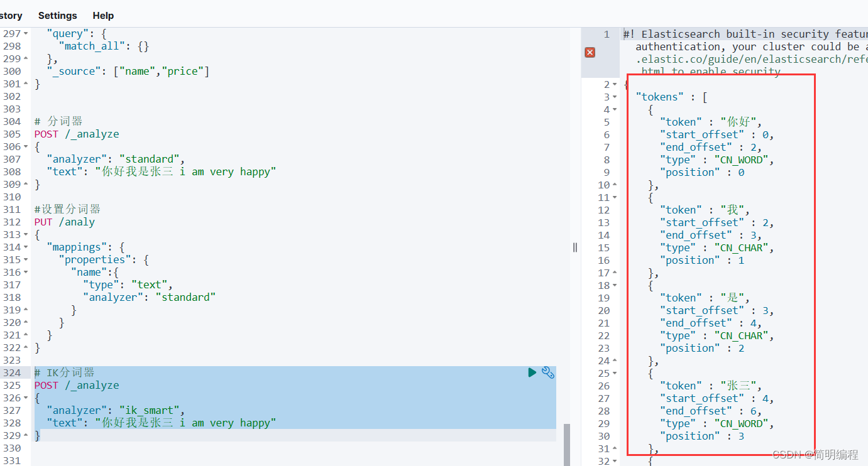Image resolution: width=868 pixels, height=466 pixels.
Task: Collapse the ik_smart request body at line 326
Action: (26, 398)
